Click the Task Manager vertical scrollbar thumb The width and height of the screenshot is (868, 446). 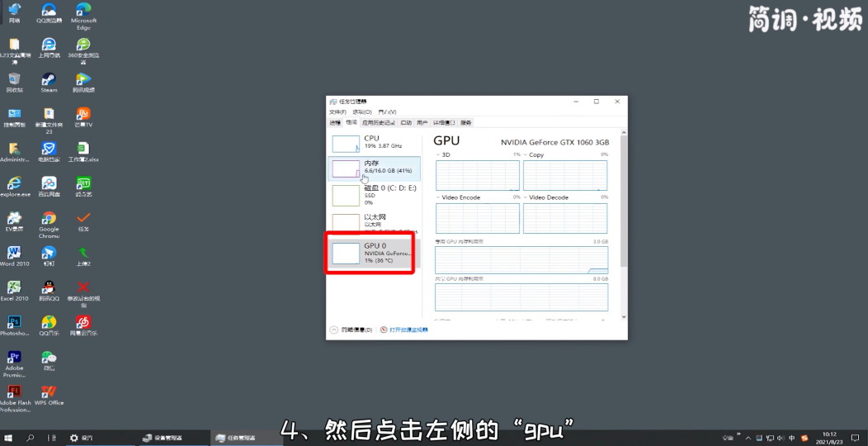[624, 202]
